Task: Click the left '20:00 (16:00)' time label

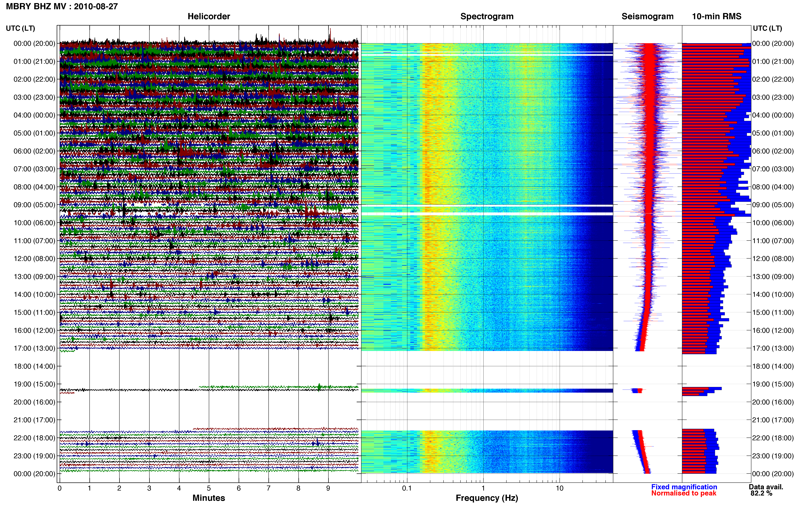Action: tap(34, 402)
